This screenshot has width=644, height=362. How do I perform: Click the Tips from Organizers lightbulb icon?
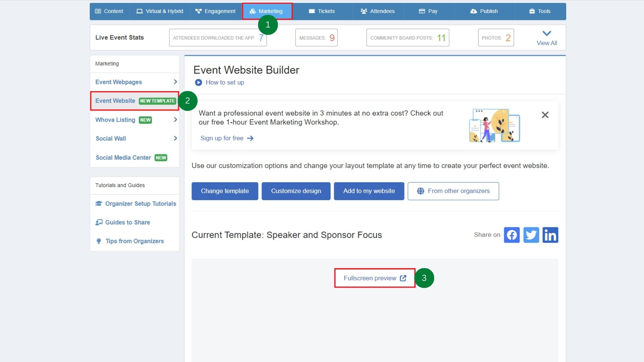click(98, 241)
